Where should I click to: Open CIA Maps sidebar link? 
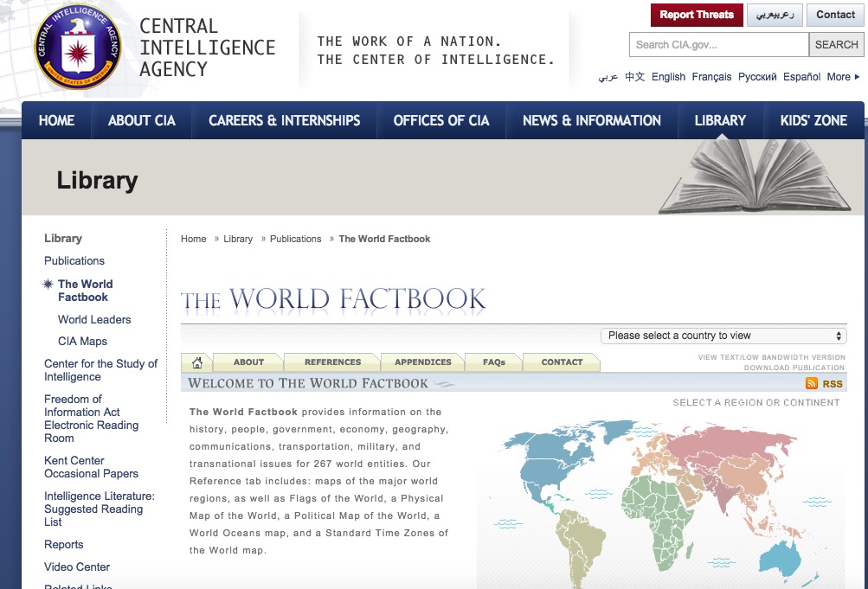pos(82,342)
